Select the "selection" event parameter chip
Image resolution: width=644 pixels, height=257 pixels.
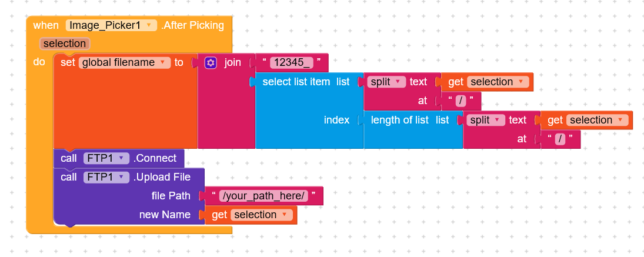tap(64, 44)
